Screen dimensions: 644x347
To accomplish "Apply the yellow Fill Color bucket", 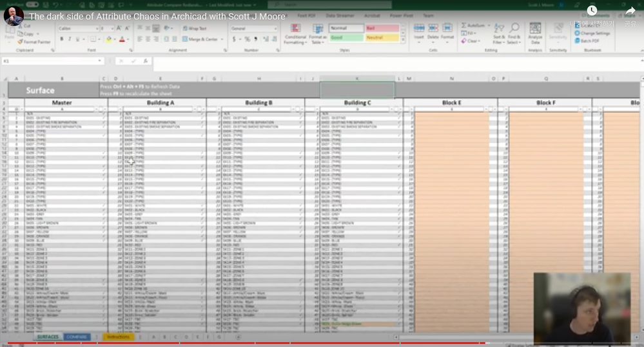I will coord(108,39).
